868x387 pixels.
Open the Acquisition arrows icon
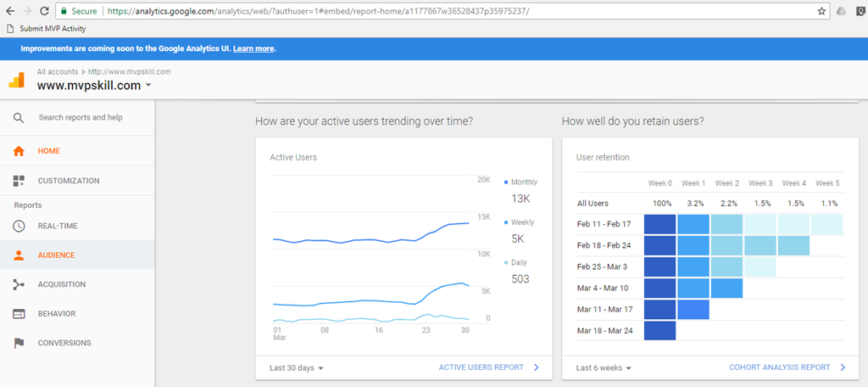(19, 284)
